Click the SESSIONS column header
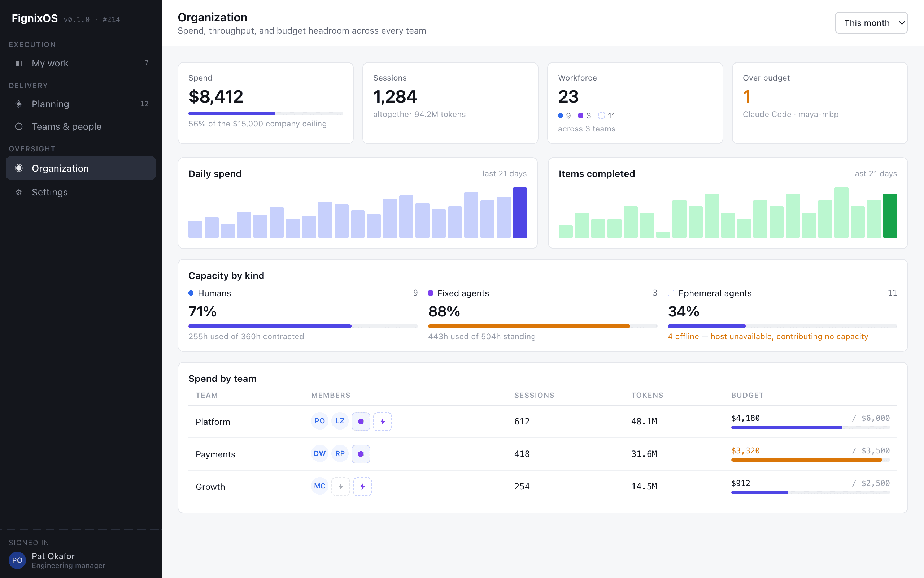 click(534, 395)
